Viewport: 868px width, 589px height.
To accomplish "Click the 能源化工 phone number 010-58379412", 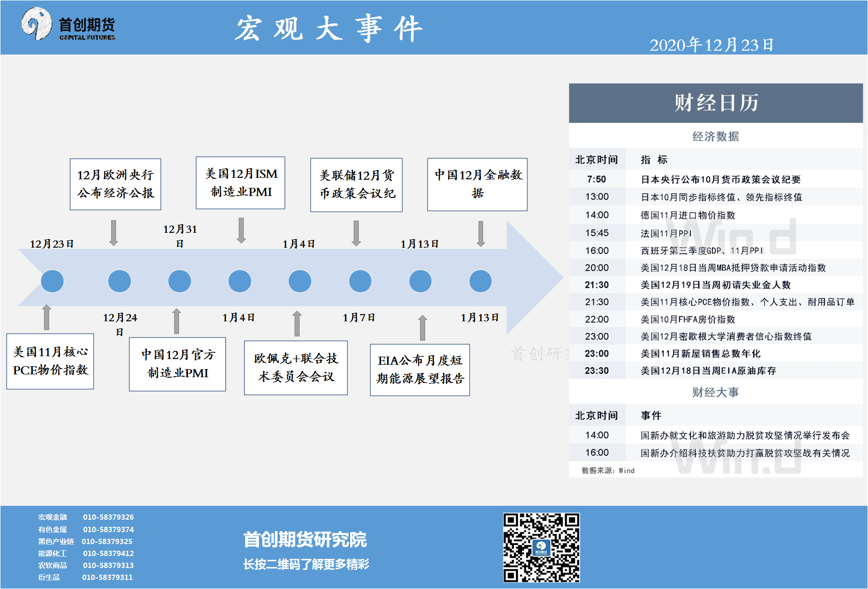I will click(x=108, y=553).
